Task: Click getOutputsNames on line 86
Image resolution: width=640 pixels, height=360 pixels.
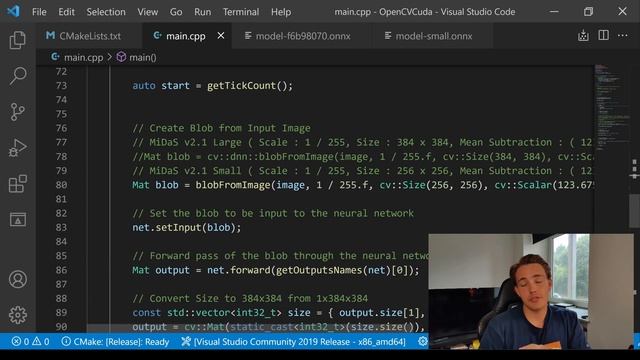Action: (x=320, y=270)
